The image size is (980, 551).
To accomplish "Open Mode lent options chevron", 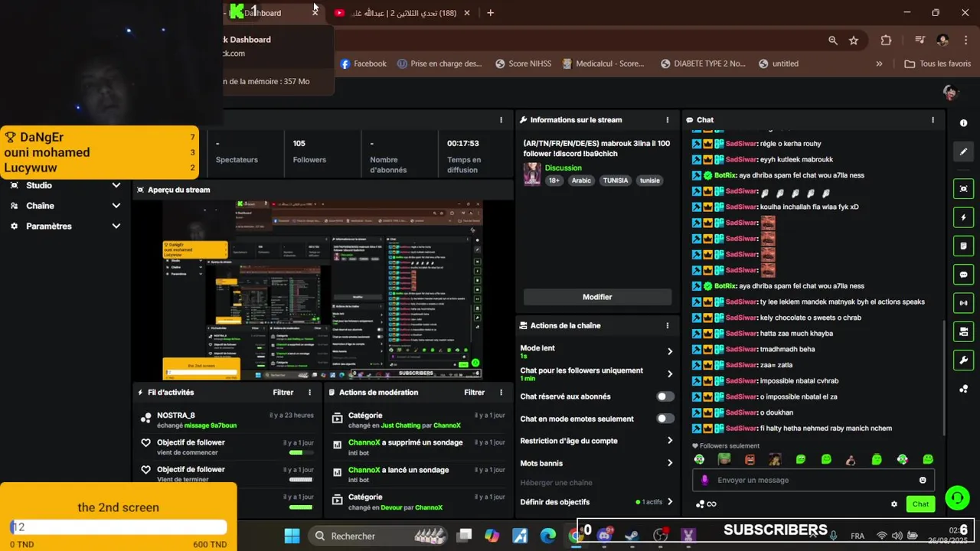I will pyautogui.click(x=669, y=351).
